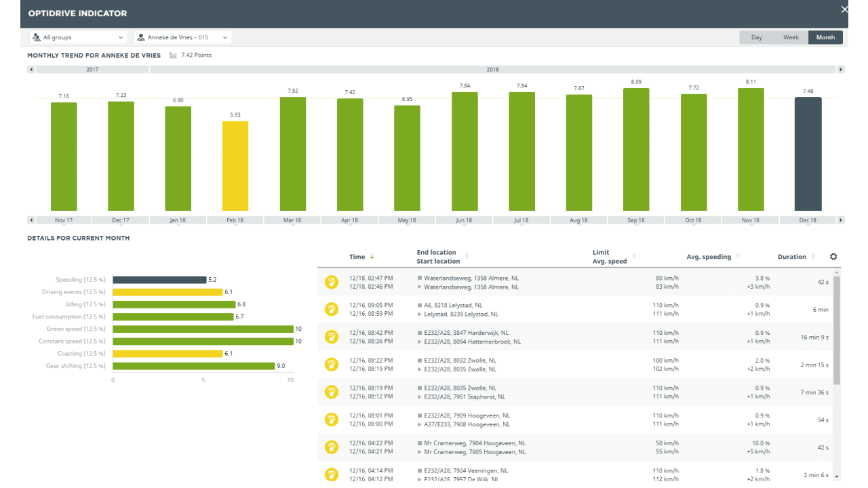Click the right arrow to navigate months forward
Screen dimensions: 868x488
coord(841,220)
